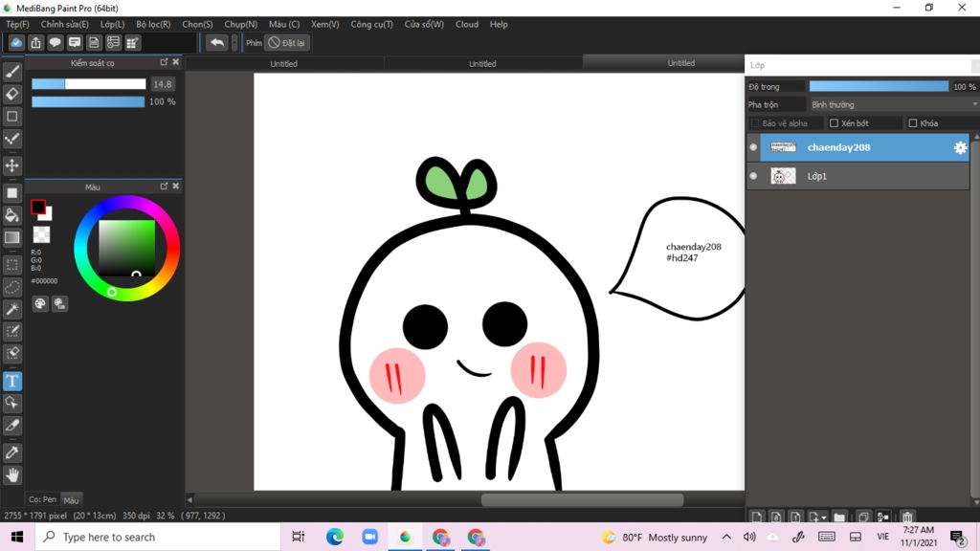This screenshot has height=551, width=980.
Task: Select the Dot tool
Action: click(11, 139)
